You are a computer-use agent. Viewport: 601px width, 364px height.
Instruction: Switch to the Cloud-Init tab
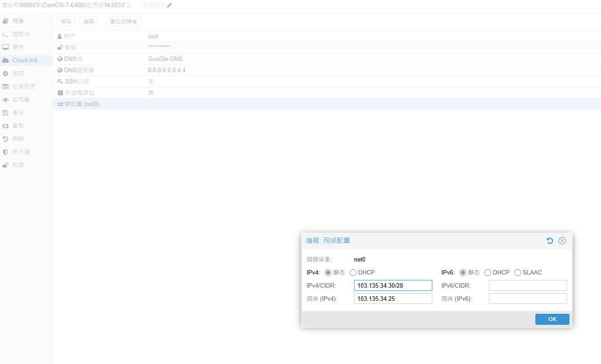point(24,61)
